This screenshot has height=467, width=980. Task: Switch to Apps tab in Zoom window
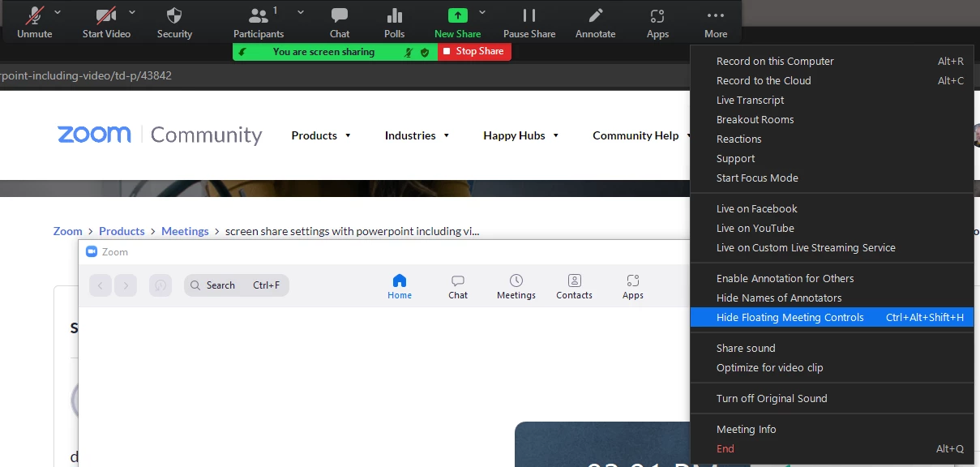633,286
